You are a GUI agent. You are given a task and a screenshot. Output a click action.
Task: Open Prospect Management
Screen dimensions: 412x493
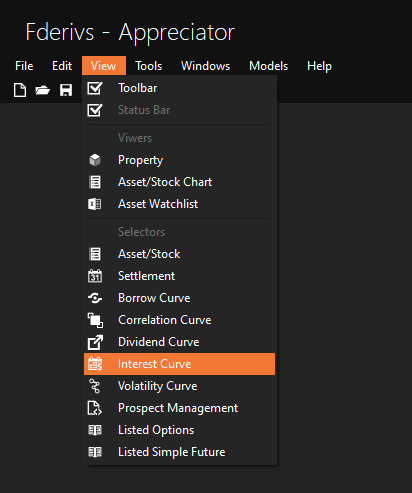click(x=179, y=408)
